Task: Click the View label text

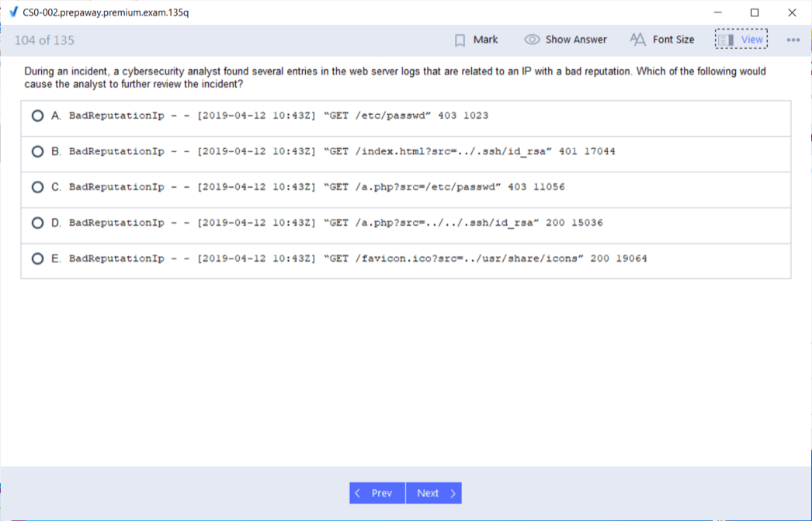Action: click(751, 40)
